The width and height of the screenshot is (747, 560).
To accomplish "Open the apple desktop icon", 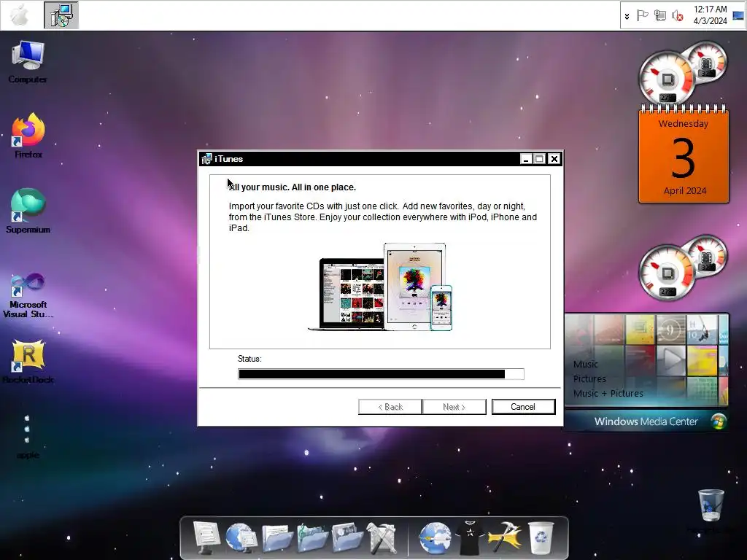I will pyautogui.click(x=28, y=436).
